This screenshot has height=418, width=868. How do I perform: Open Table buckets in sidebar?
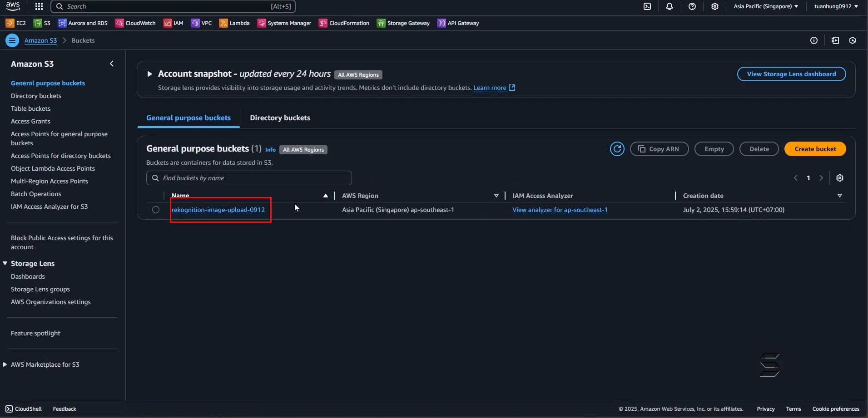point(30,108)
